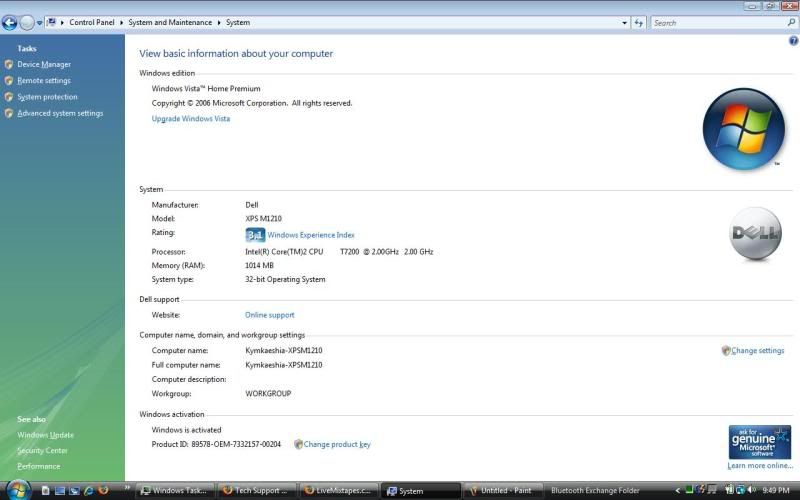Viewport: 800px width, 500px height.
Task: Click the 9:49 PM taskbar clock
Action: pyautogui.click(x=776, y=491)
